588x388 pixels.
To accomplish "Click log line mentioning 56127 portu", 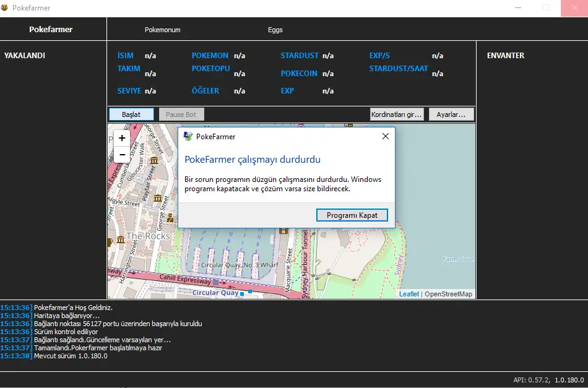I will tap(118, 324).
